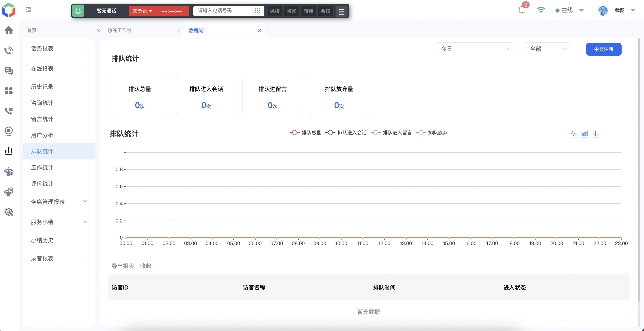
Task: Open the chat robot icon in sidebar
Action: 9,192
